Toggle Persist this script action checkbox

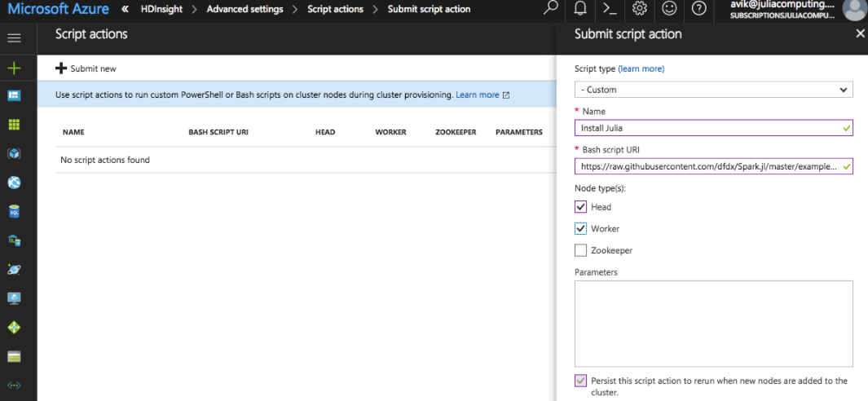(x=580, y=381)
